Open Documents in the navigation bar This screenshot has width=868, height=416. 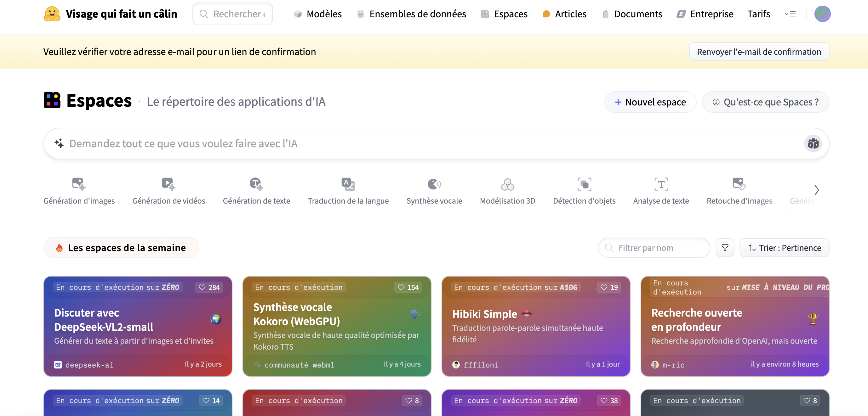[x=632, y=14]
